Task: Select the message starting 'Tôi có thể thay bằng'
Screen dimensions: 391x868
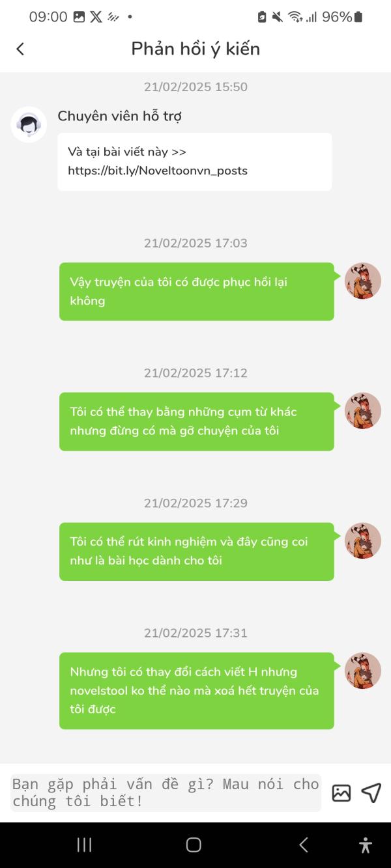Action: click(197, 421)
